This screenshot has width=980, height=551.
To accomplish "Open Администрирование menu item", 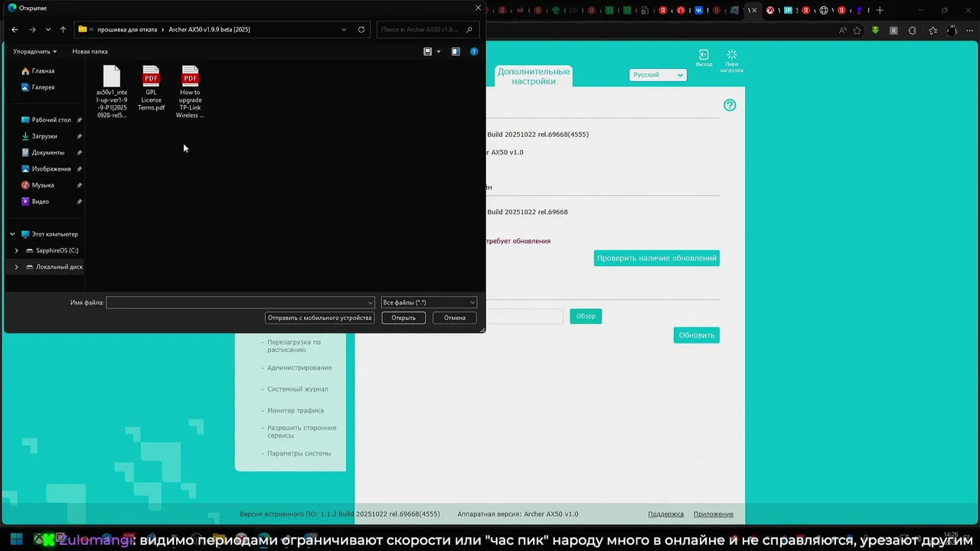I will [299, 367].
